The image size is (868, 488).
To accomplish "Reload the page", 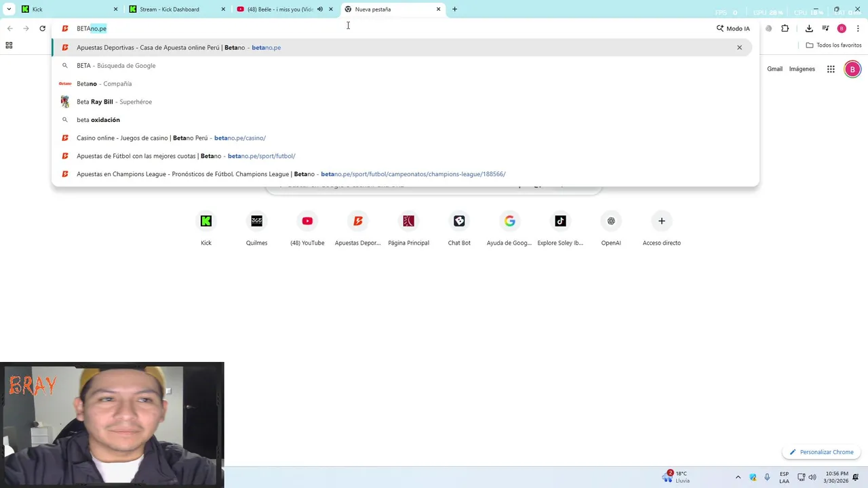I will point(42,28).
